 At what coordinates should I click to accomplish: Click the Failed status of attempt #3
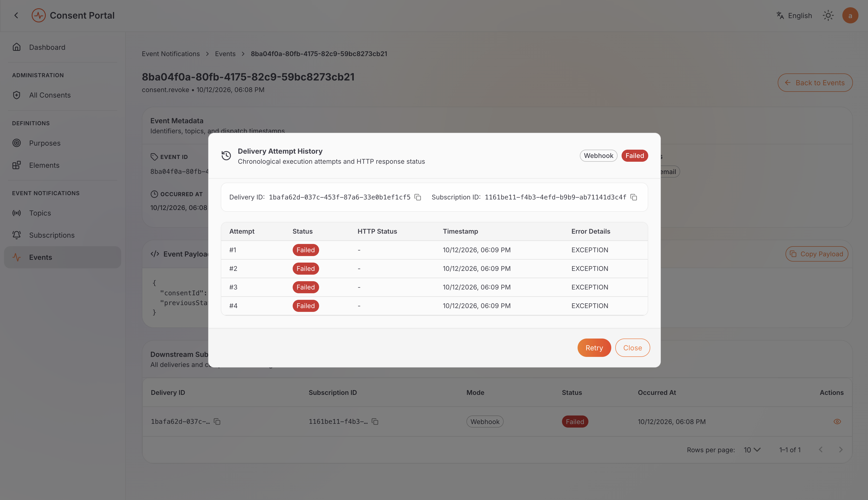(x=306, y=287)
